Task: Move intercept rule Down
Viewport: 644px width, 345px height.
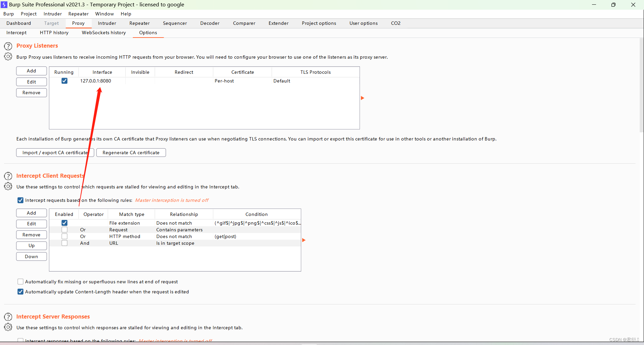Action: [x=32, y=256]
